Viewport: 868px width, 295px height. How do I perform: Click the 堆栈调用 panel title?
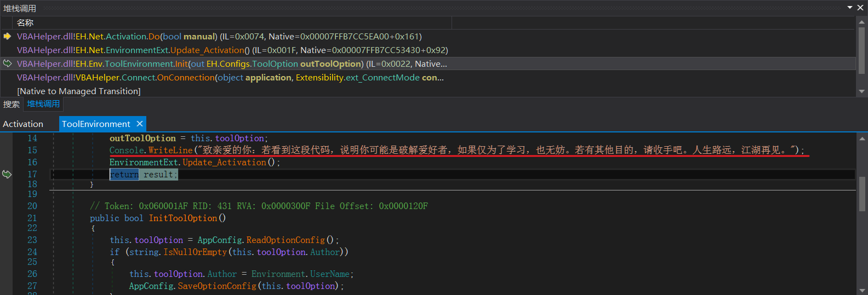click(20, 8)
